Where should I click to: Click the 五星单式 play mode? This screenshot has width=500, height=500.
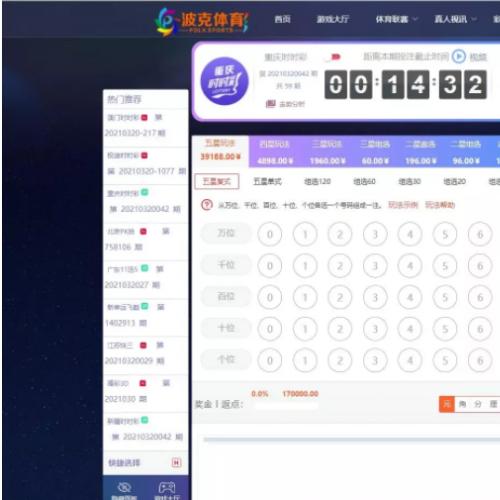click(267, 181)
